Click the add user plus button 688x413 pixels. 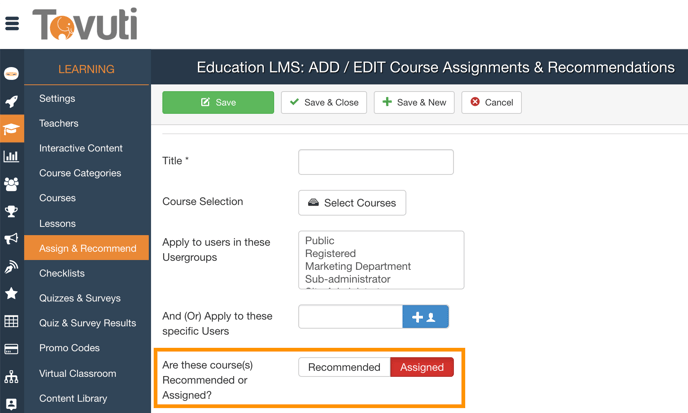tap(425, 317)
